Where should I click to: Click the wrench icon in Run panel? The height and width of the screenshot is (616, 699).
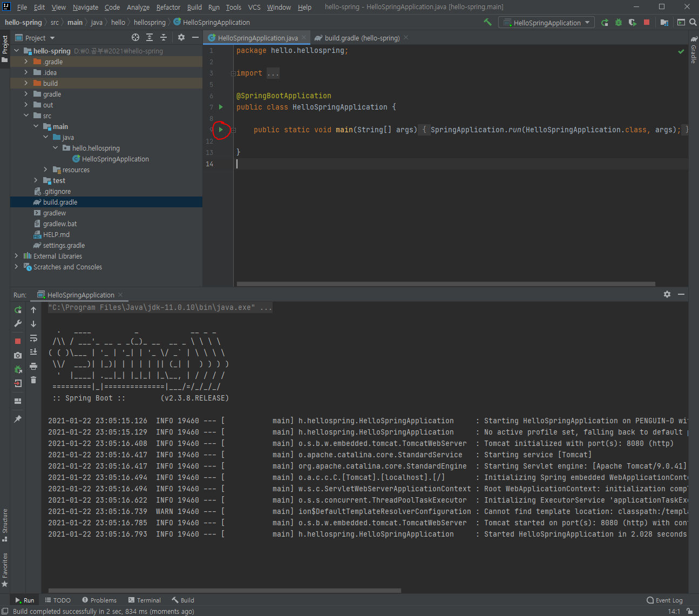click(x=18, y=323)
